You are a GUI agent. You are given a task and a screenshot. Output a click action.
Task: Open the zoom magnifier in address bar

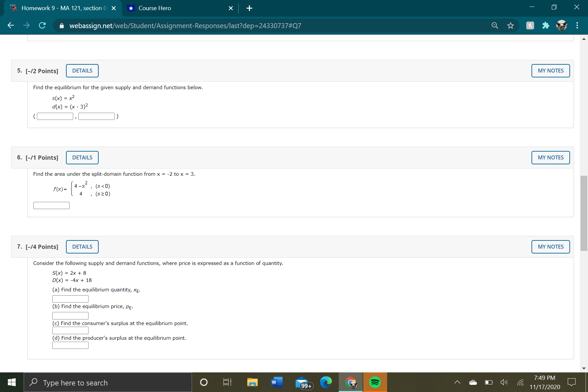[495, 25]
